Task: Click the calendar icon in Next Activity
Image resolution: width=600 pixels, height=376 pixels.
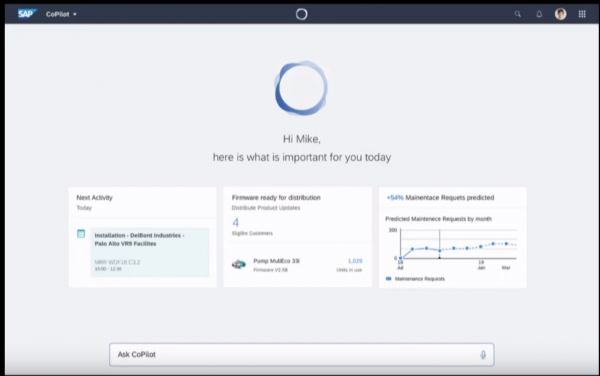Action: pos(81,233)
